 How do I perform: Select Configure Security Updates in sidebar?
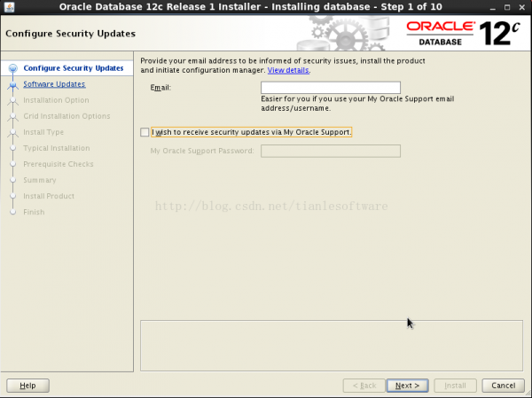(x=74, y=68)
